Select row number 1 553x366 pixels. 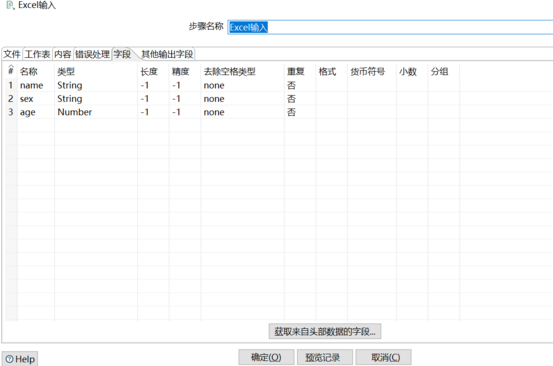point(11,85)
